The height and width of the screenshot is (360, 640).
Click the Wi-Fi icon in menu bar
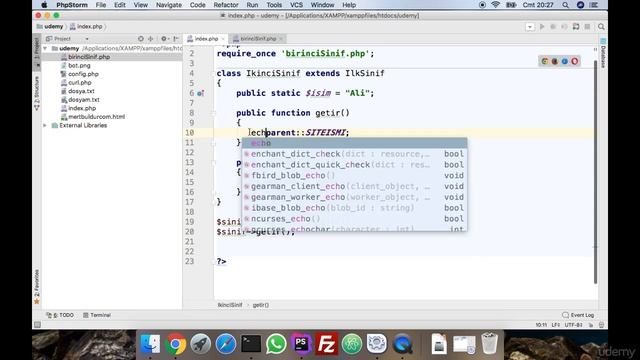point(496,5)
